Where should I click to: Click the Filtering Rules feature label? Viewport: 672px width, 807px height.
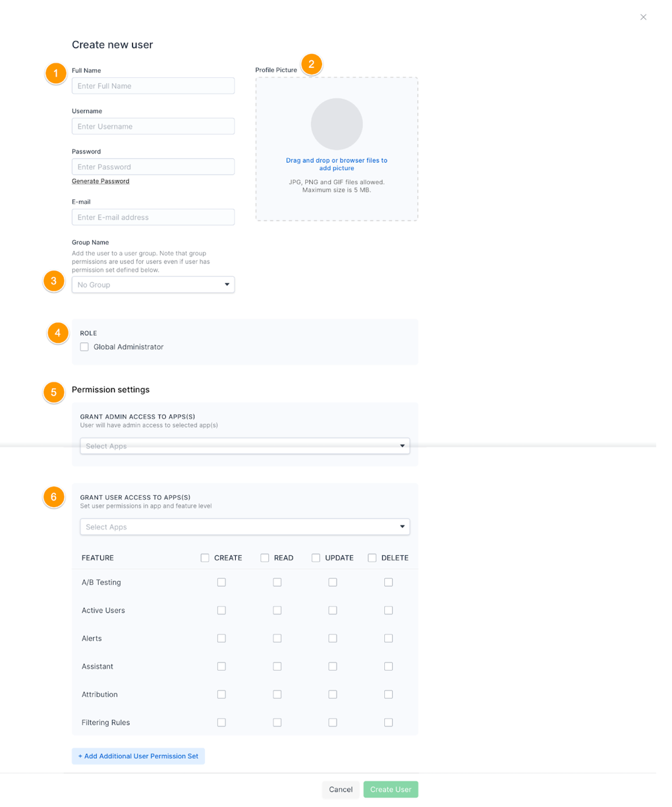pyautogui.click(x=105, y=723)
